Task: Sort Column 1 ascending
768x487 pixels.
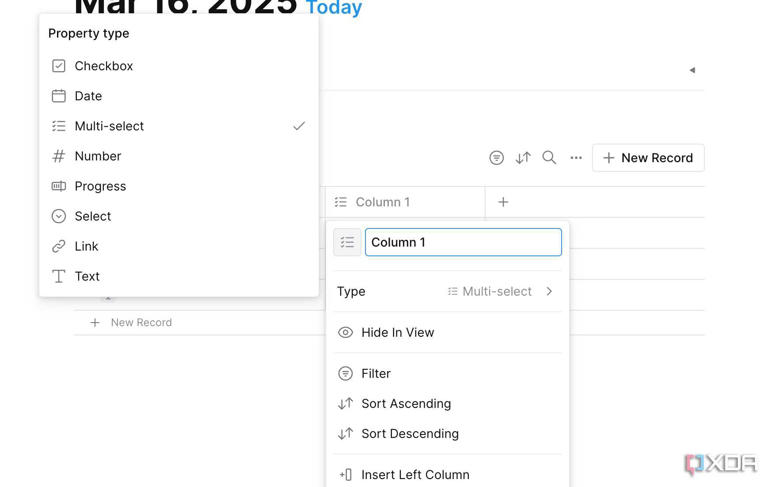Action: (405, 403)
